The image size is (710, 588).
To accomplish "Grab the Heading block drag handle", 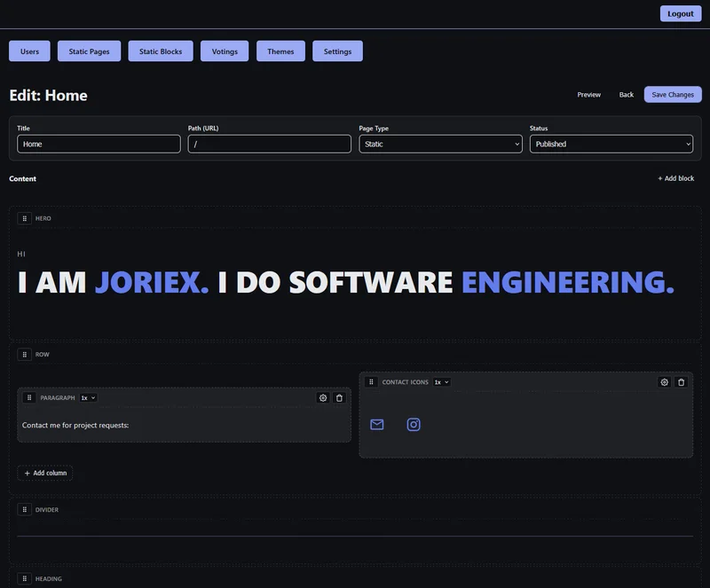I will [x=25, y=578].
